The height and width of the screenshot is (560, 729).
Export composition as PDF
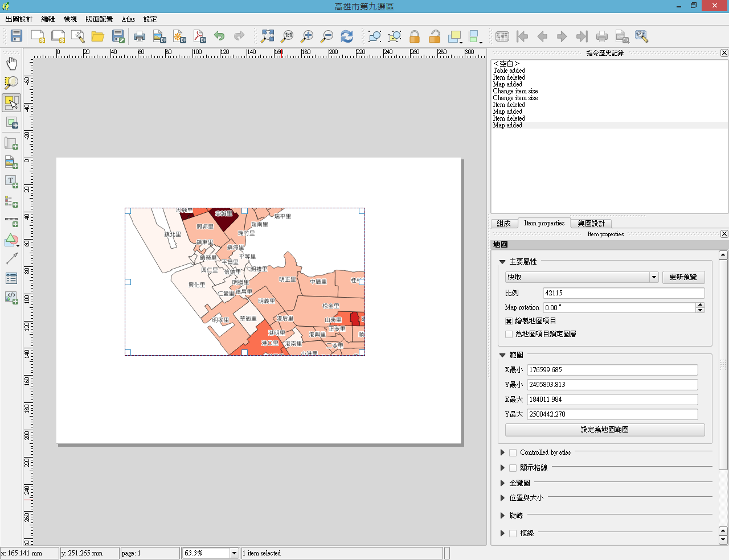coord(199,36)
